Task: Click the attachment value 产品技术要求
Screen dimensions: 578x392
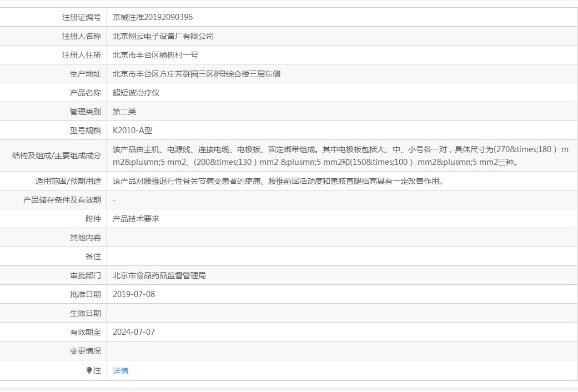Action: point(136,219)
